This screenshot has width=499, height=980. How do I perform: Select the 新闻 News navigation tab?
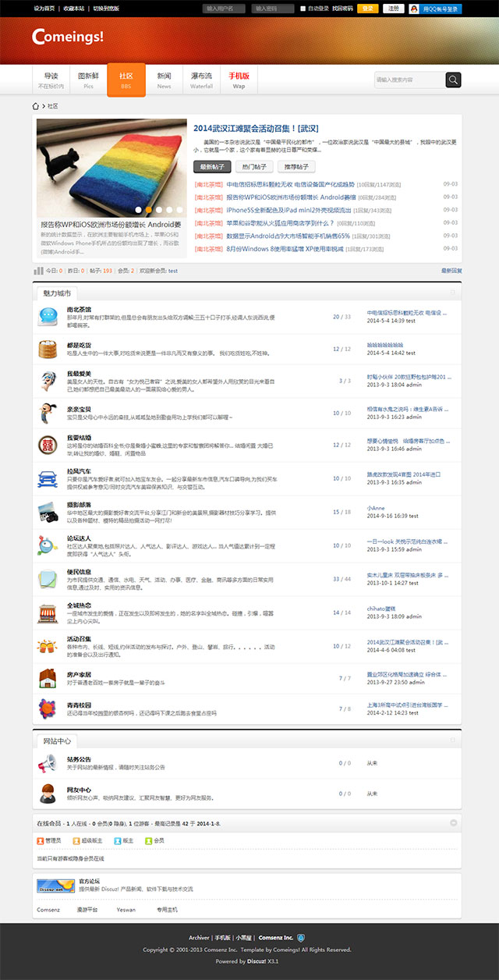click(164, 80)
